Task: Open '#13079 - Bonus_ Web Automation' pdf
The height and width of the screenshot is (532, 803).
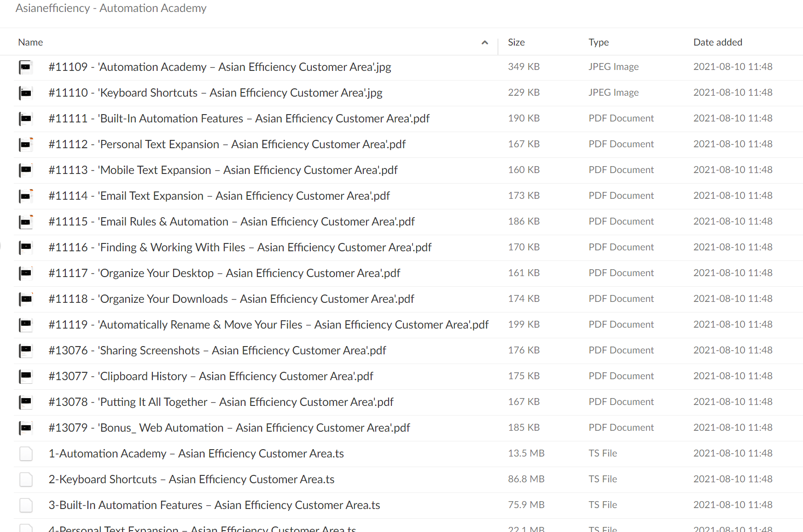Action: pyautogui.click(x=229, y=428)
